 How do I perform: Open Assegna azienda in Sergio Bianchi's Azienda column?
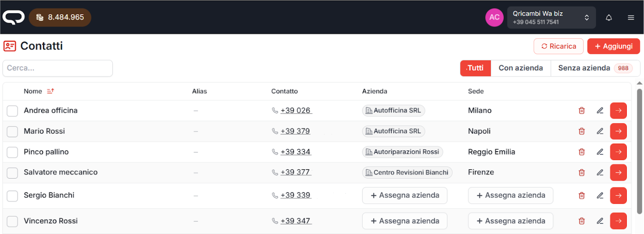404,195
